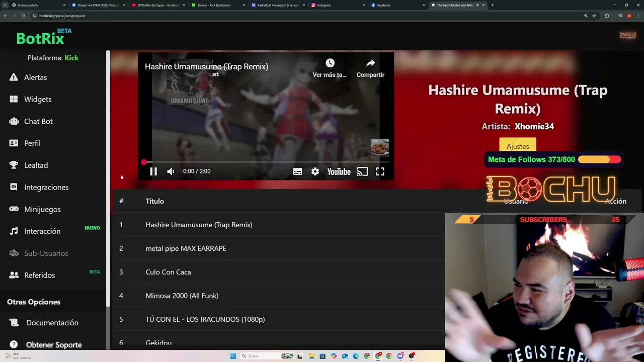The width and height of the screenshot is (644, 362).
Task: Open Widgets from the sidebar
Action: 38,100
